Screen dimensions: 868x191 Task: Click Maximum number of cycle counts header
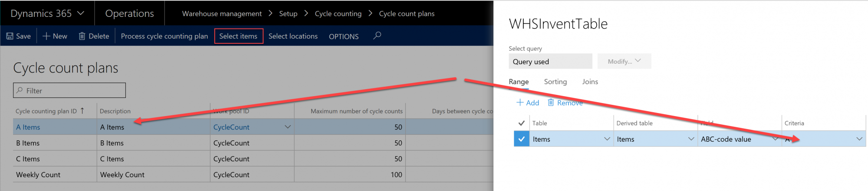coord(356,111)
